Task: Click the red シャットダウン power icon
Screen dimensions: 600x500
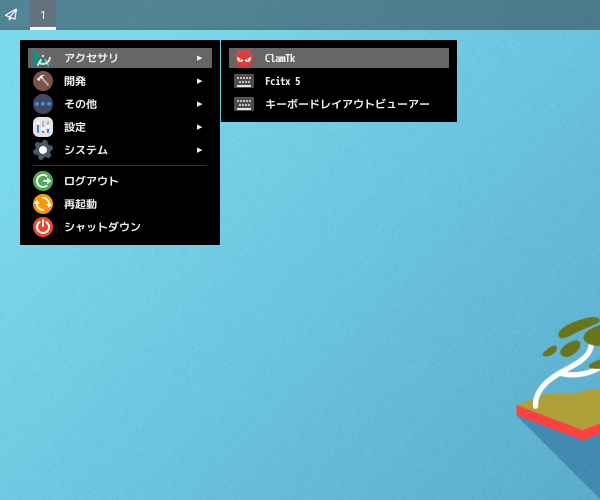Action: pos(43,227)
